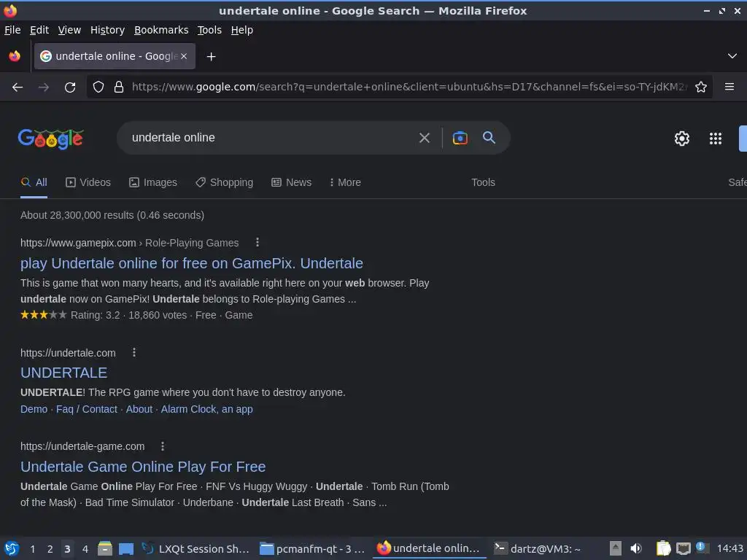747x560 pixels.
Task: Select the All results tab
Action: [x=34, y=182]
